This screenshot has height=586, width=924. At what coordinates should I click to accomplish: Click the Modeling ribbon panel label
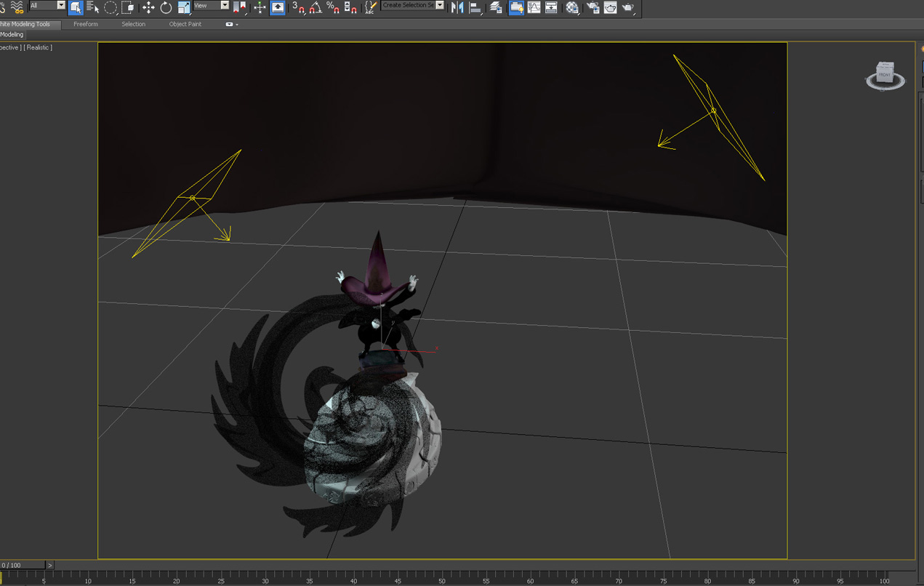(x=12, y=34)
